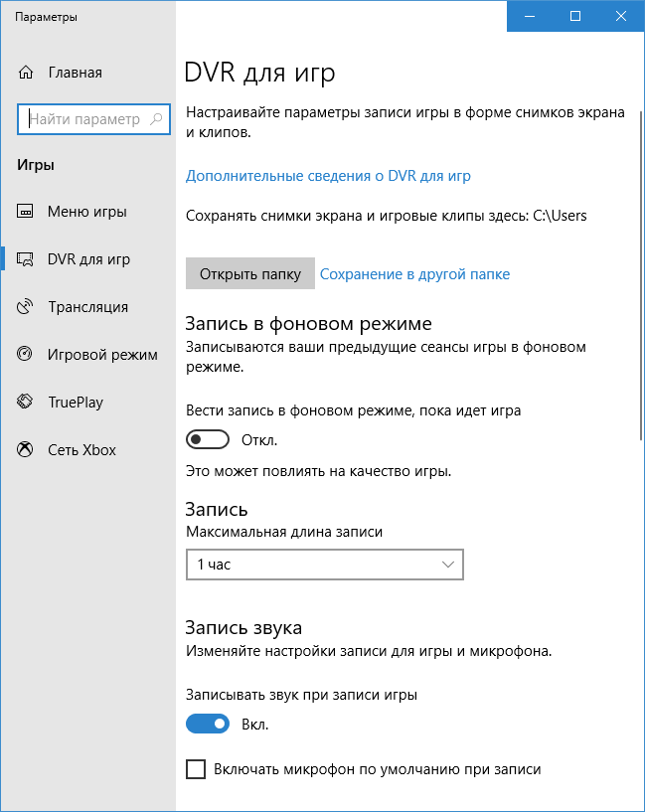The width and height of the screenshot is (645, 812).
Task: Click the Игровой режим gauge icon
Action: [25, 354]
